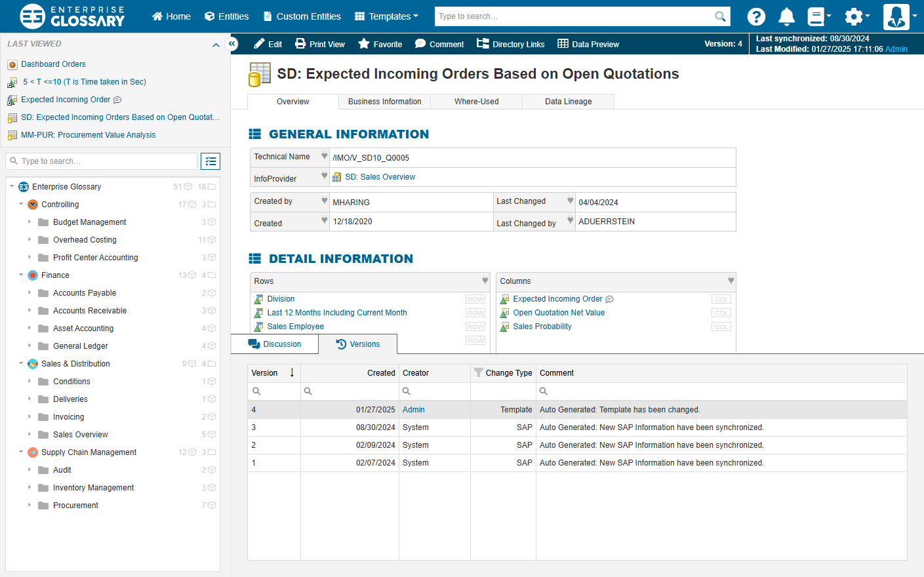Image resolution: width=924 pixels, height=577 pixels.
Task: Switch to the Data Lineage tab
Action: click(x=568, y=102)
